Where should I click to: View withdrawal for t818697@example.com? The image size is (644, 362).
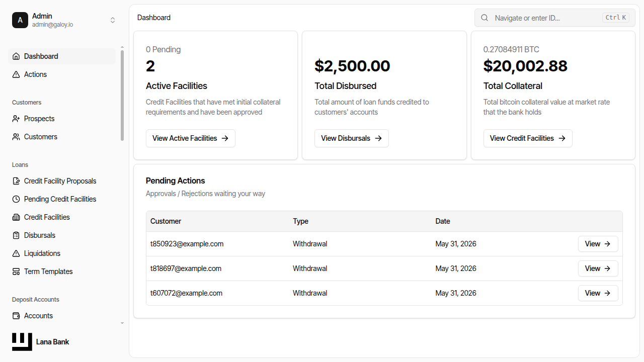598,268
